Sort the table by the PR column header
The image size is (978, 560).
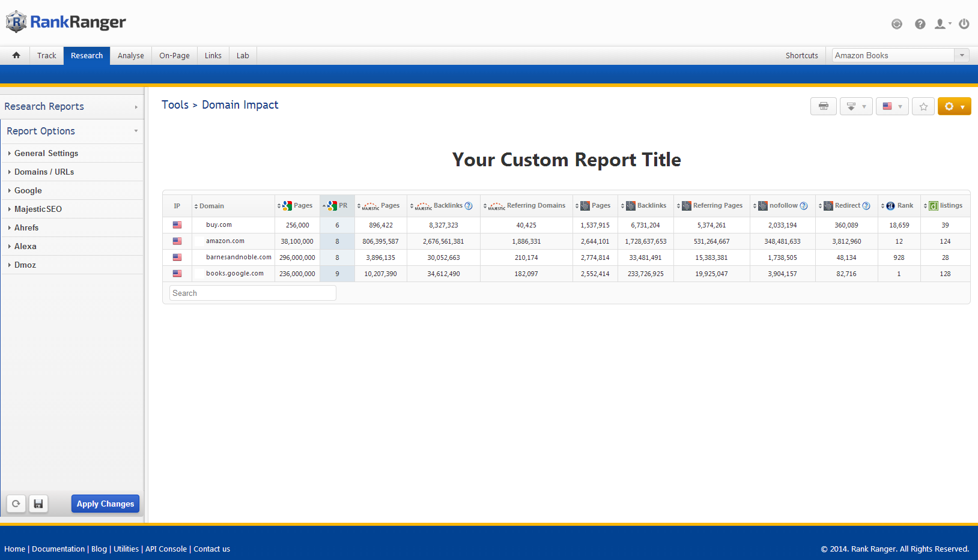coord(338,205)
